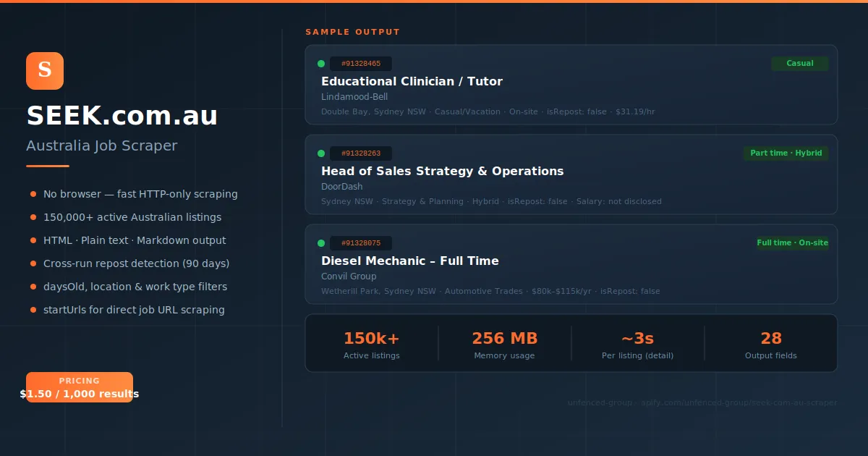Click the Part time · Hybrid tag
This screenshot has width=868, height=456.
pos(786,153)
